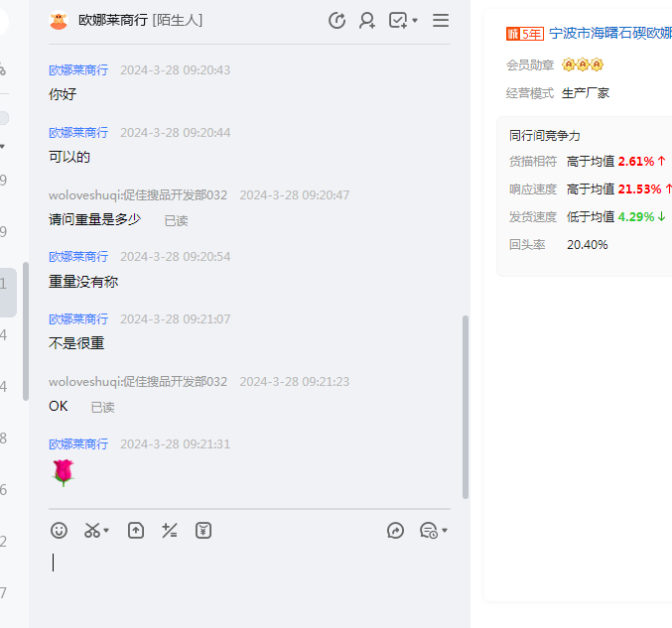Click sender name 欧娜莱商行 at 09:20:43
The height and width of the screenshot is (628, 672).
click(x=78, y=69)
